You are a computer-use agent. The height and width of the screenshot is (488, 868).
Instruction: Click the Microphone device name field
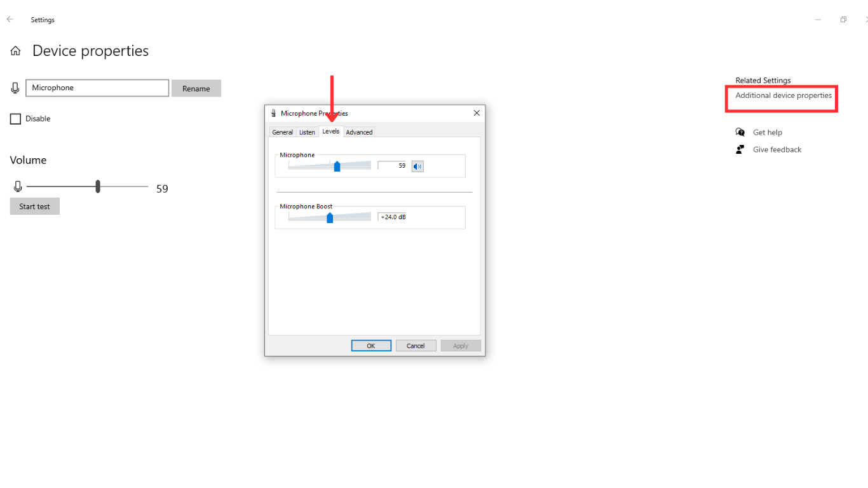97,88
